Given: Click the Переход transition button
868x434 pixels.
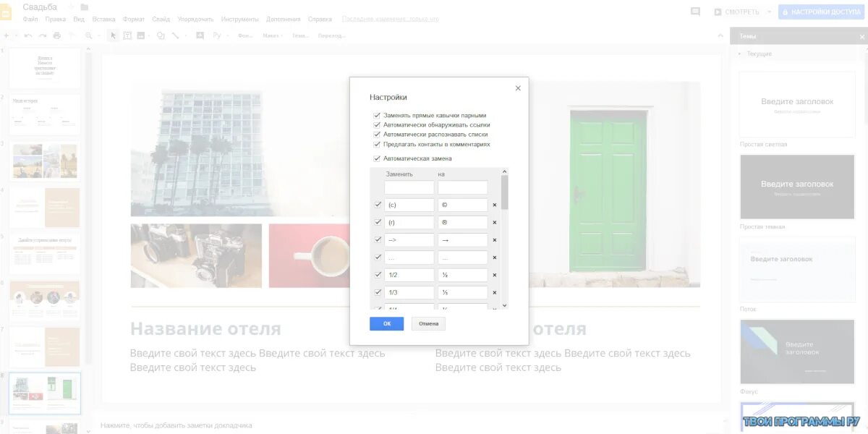Looking at the screenshot, I should coord(331,35).
